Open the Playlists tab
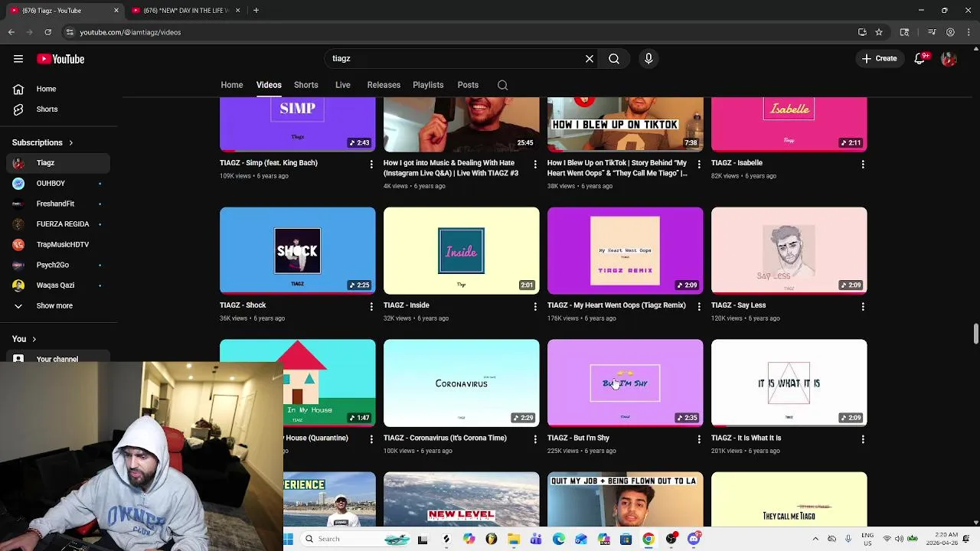Viewport: 980px width, 551px height. coord(428,85)
